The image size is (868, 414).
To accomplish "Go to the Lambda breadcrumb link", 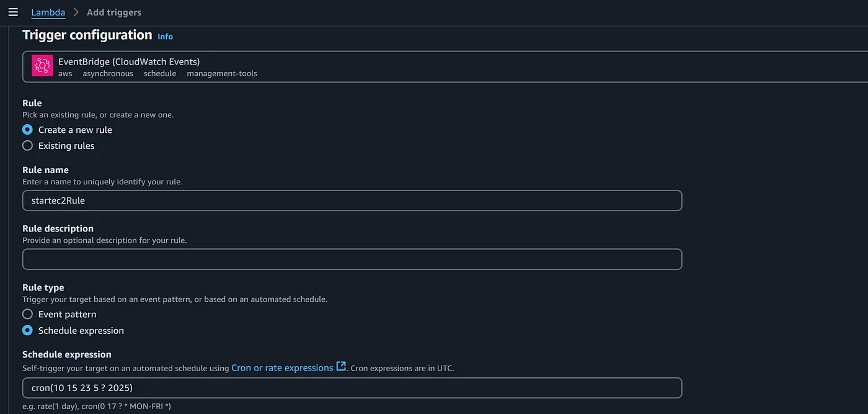I will pos(48,12).
